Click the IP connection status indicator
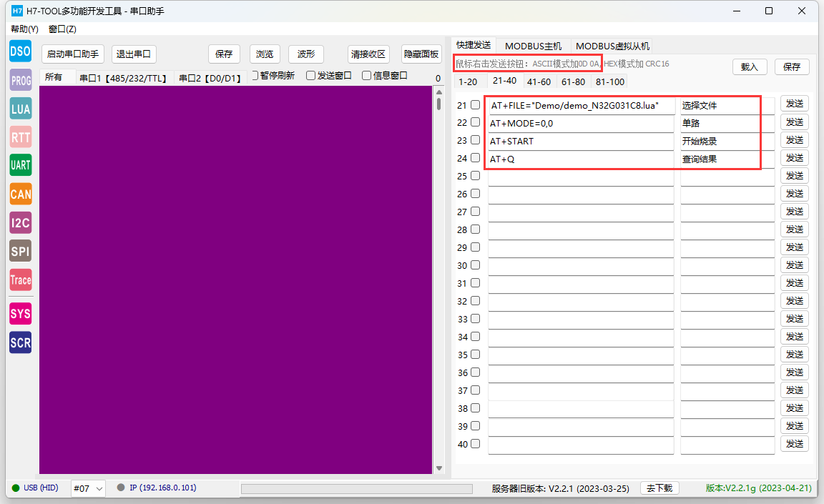This screenshot has height=504, width=824. point(157,488)
